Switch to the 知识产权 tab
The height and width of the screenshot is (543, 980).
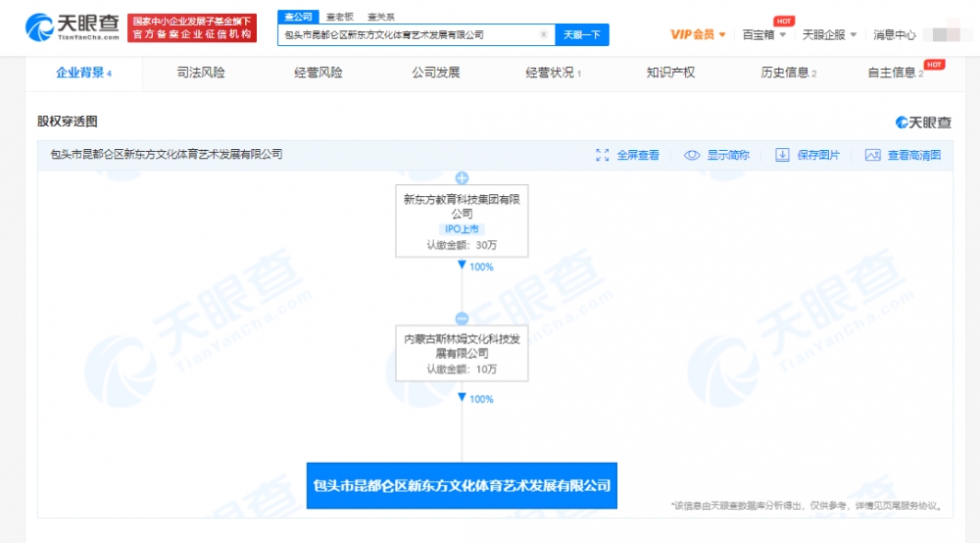(x=670, y=73)
